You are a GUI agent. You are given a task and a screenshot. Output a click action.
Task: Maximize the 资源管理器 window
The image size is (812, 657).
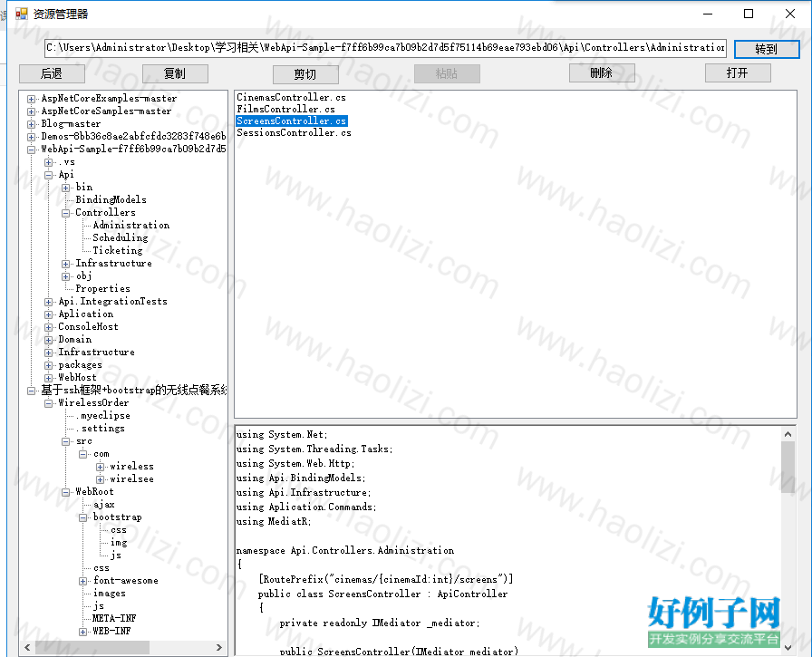click(x=749, y=14)
